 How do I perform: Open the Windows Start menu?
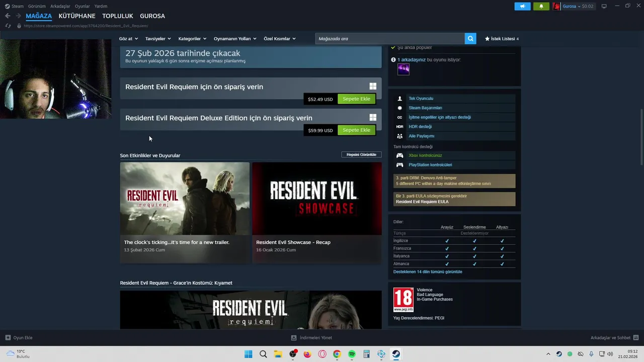click(248, 354)
